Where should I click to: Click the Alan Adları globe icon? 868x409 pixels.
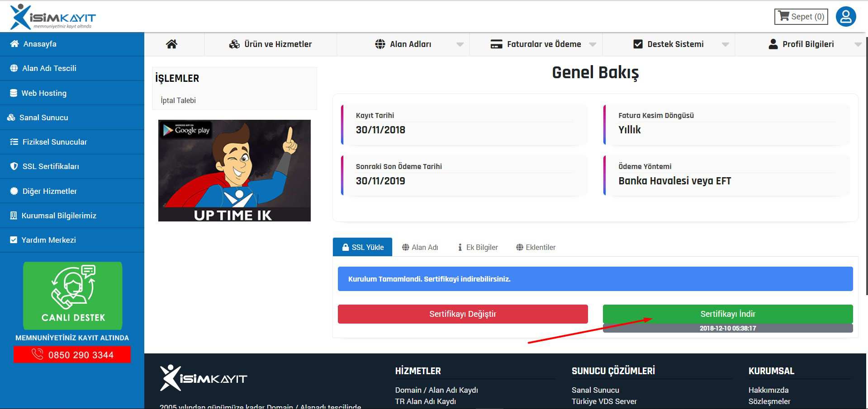[x=380, y=44]
